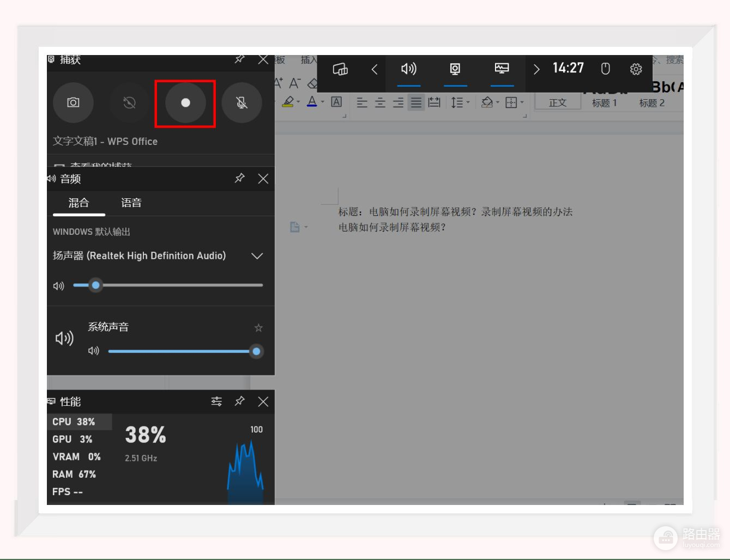
Task: Open the line spacing dropdown
Action: pos(468,102)
